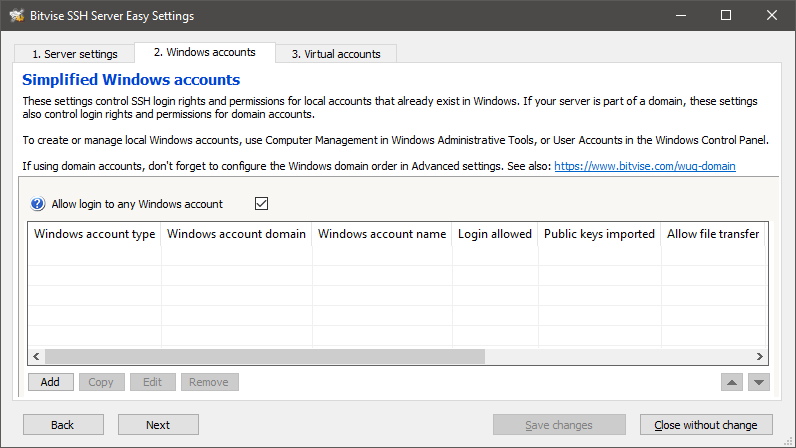Select the Windows accounts tab
Viewport: 796px width, 448px height.
(x=205, y=52)
